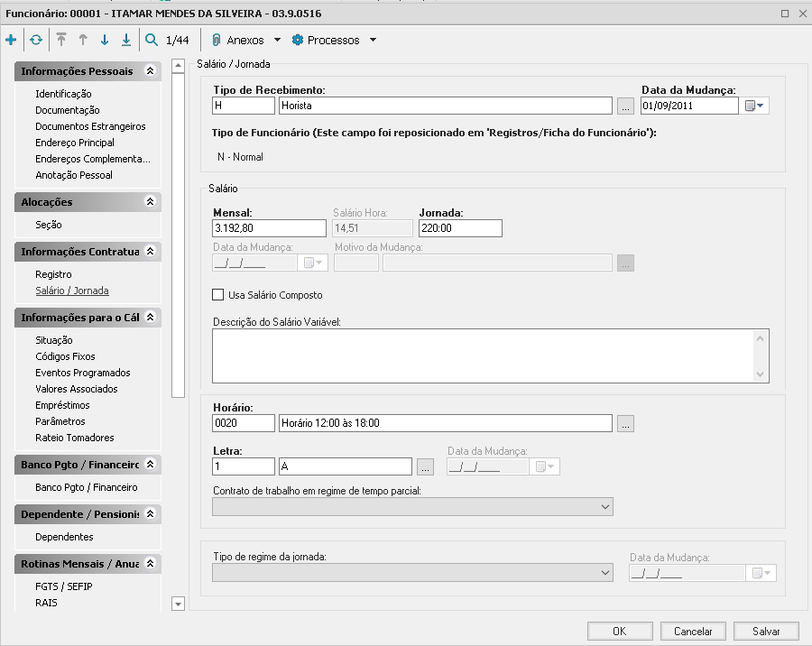Open Identificação in sidebar
This screenshot has height=646, width=812.
click(63, 94)
